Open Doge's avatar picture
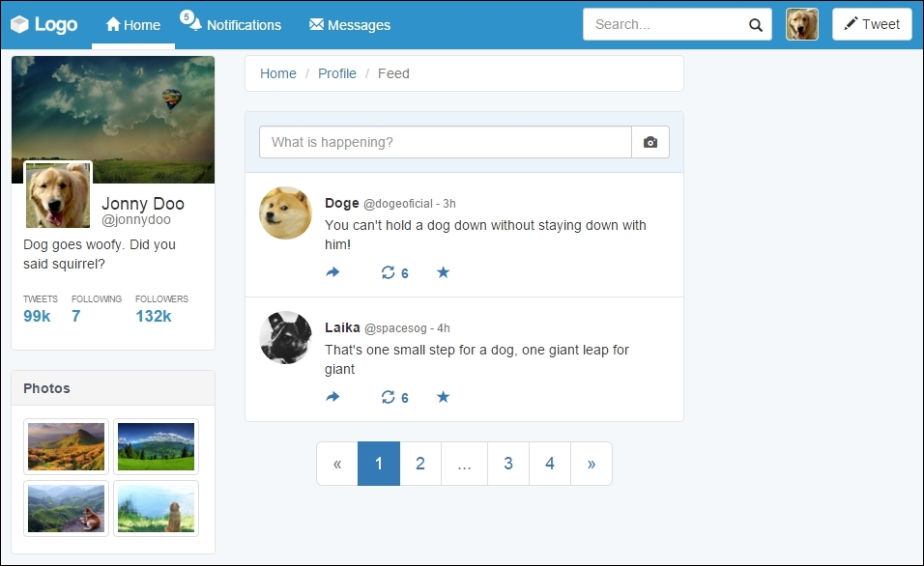This screenshot has width=924, height=566. tap(285, 213)
